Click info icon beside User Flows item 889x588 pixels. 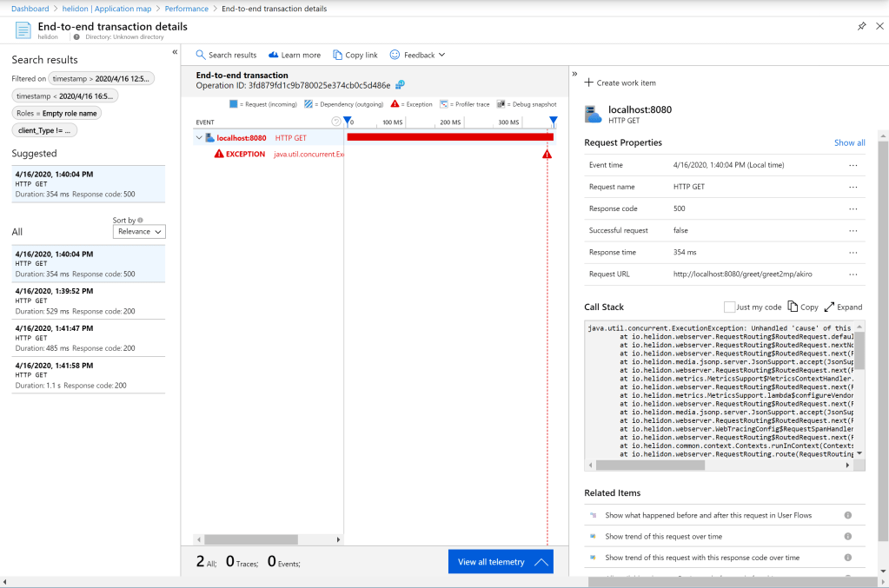[x=848, y=515]
